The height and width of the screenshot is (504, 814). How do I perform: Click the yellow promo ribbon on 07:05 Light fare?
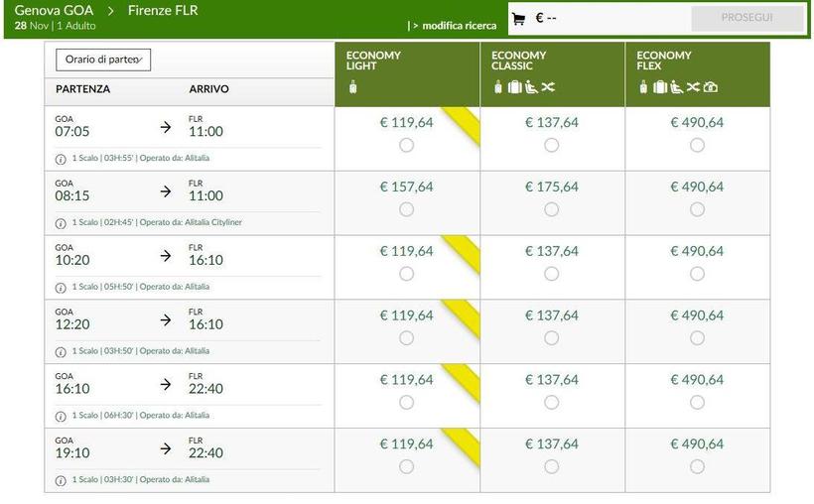click(461, 126)
